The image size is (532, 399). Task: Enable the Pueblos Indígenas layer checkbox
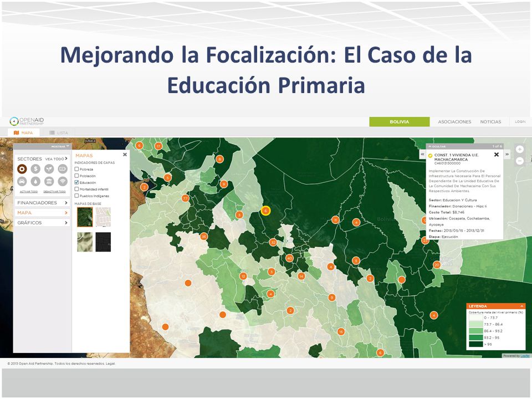click(76, 196)
